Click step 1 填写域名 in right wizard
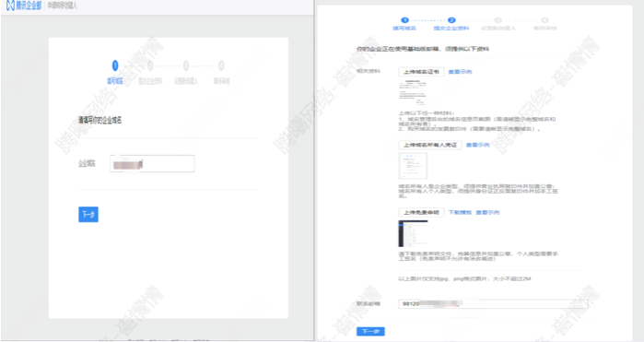Viewport: 644px width, 342px height. pyautogui.click(x=404, y=24)
